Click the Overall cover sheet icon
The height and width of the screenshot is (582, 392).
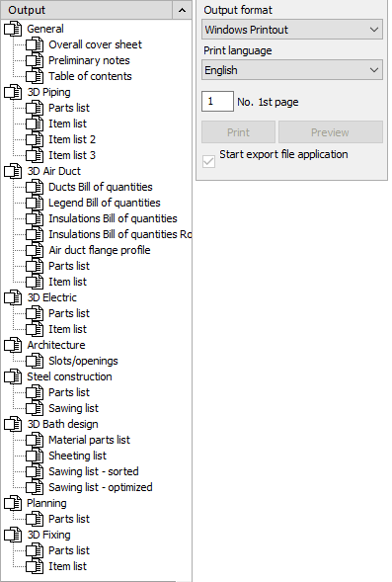[x=35, y=44]
